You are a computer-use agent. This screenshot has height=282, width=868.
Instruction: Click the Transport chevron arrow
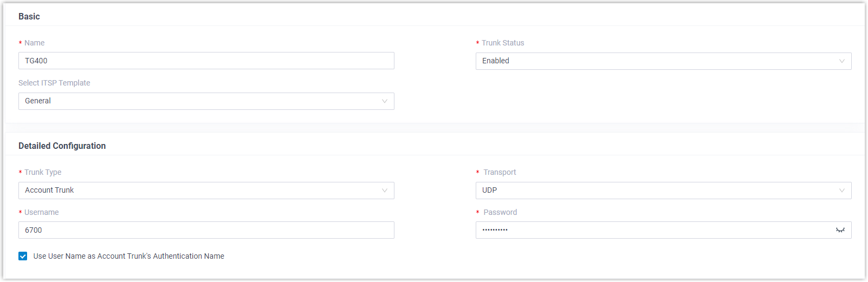(x=841, y=191)
